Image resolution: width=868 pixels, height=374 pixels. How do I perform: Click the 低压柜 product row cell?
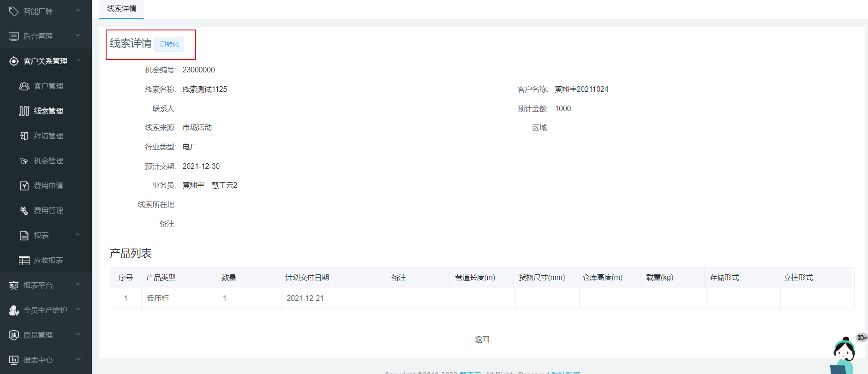158,298
